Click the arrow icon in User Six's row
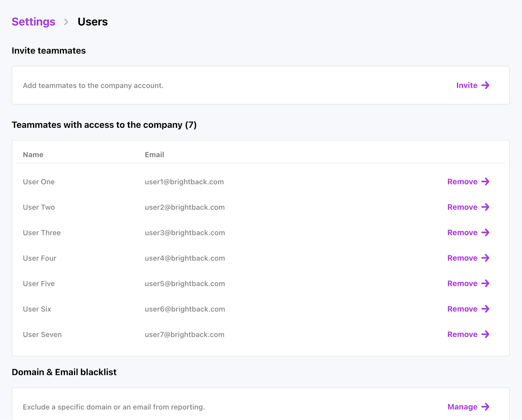This screenshot has width=522, height=420. 485,309
